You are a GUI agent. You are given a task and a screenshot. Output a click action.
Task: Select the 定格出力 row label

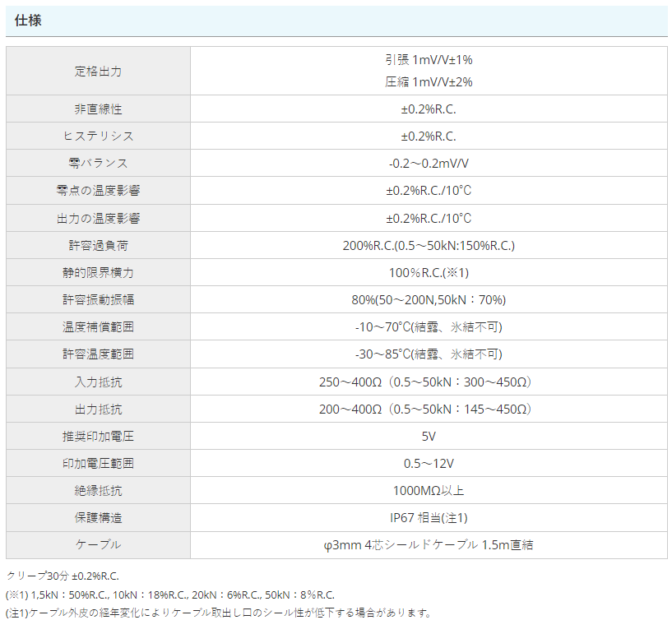[x=98, y=71]
